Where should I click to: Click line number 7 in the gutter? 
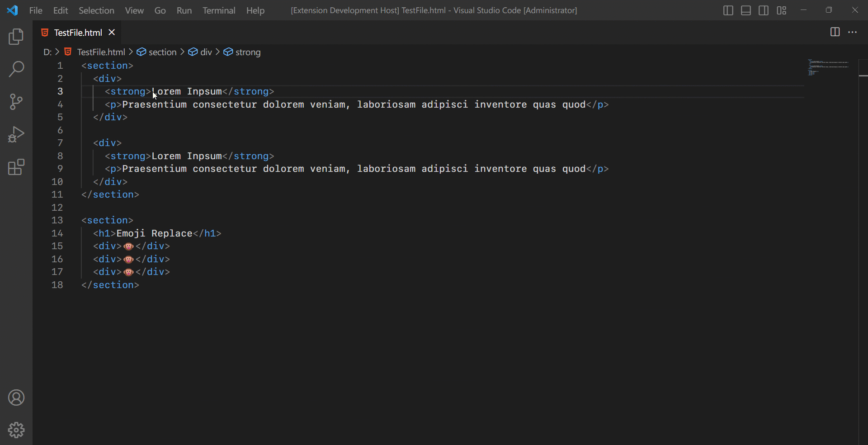click(60, 143)
